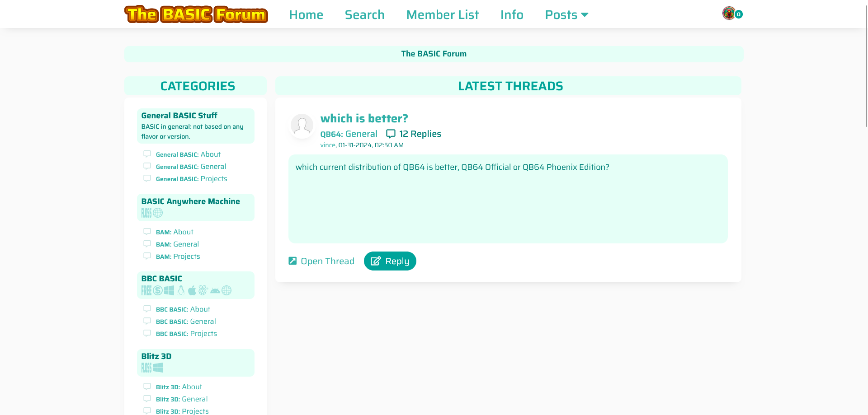
Task: Click the Open Thread arrow icon
Action: pyautogui.click(x=292, y=261)
